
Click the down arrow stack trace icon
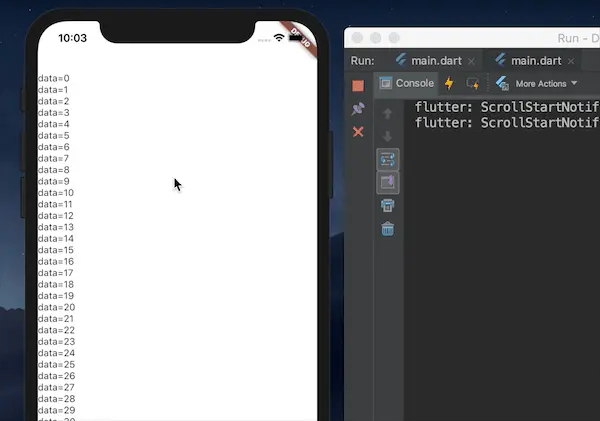387,136
